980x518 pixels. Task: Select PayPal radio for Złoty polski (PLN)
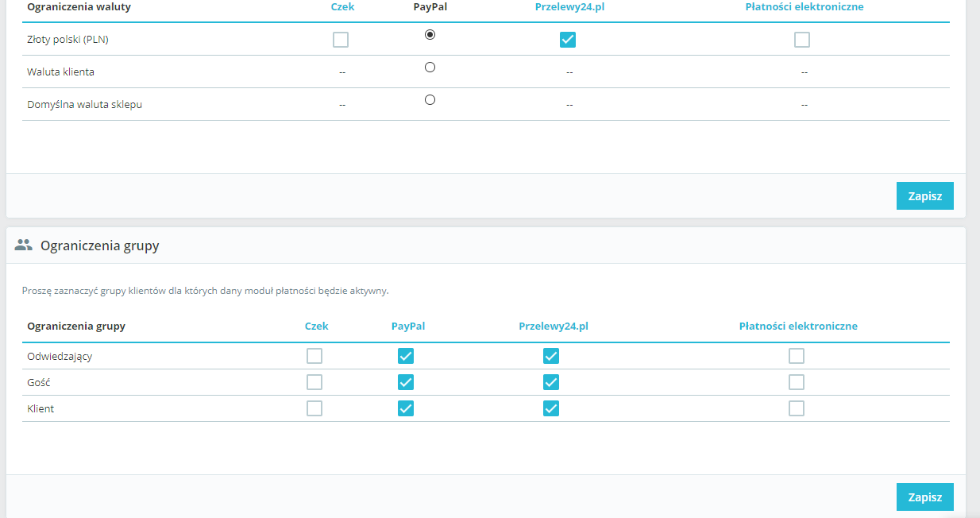(430, 35)
